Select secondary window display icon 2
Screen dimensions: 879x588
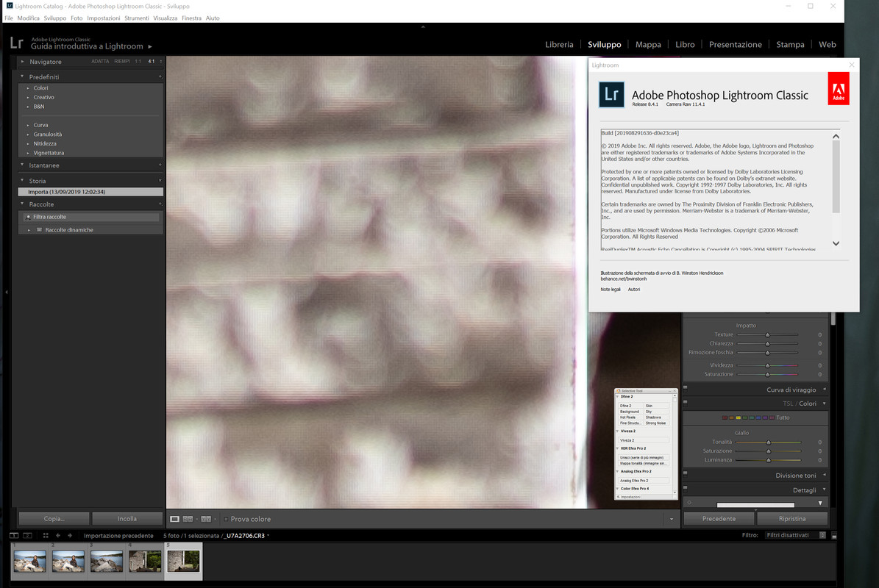pyautogui.click(x=27, y=535)
